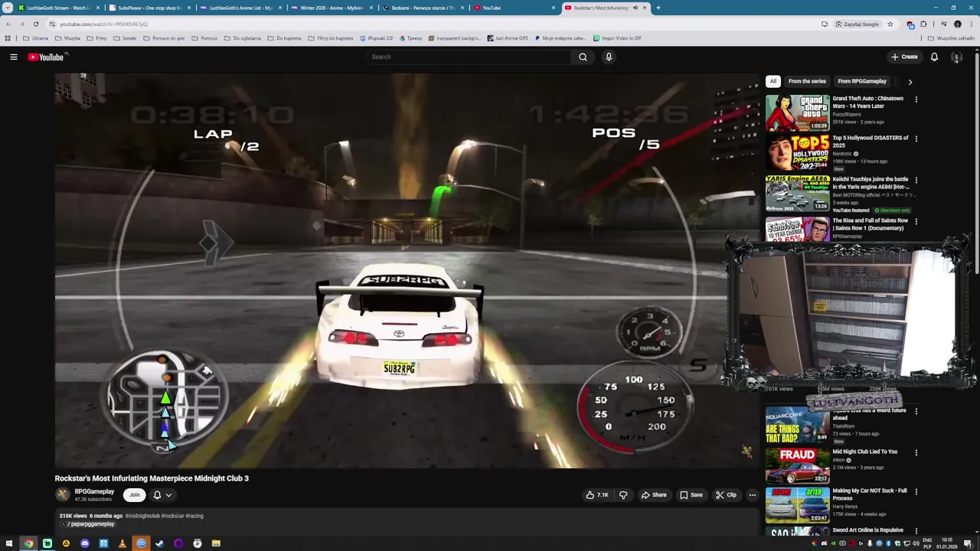Click the browser address bar URL
The height and width of the screenshot is (551, 980).
(x=104, y=24)
